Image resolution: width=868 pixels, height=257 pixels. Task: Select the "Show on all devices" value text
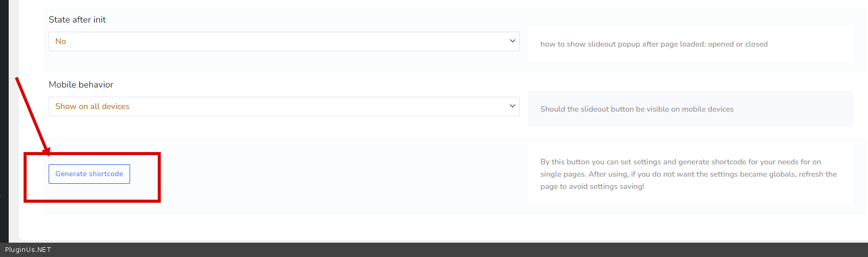(x=92, y=106)
